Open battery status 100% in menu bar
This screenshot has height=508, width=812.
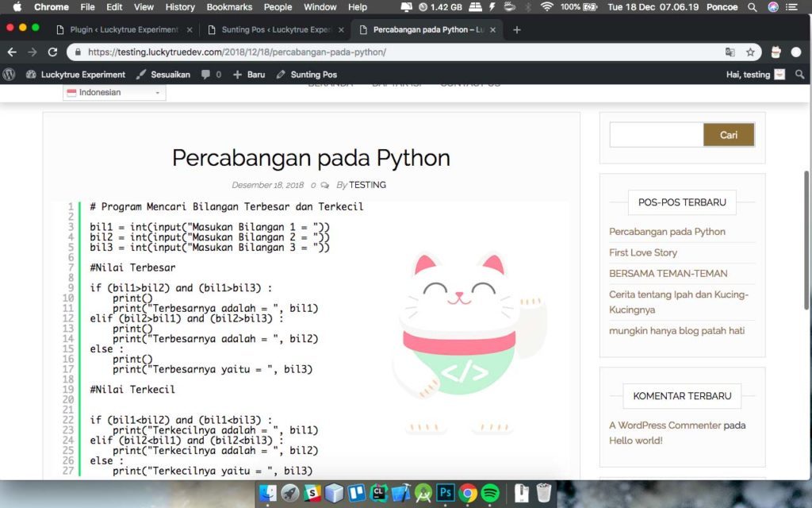(579, 7)
